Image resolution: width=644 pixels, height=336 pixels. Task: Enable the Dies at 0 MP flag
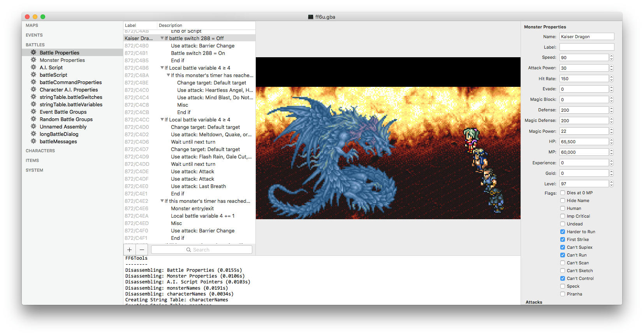[563, 193]
